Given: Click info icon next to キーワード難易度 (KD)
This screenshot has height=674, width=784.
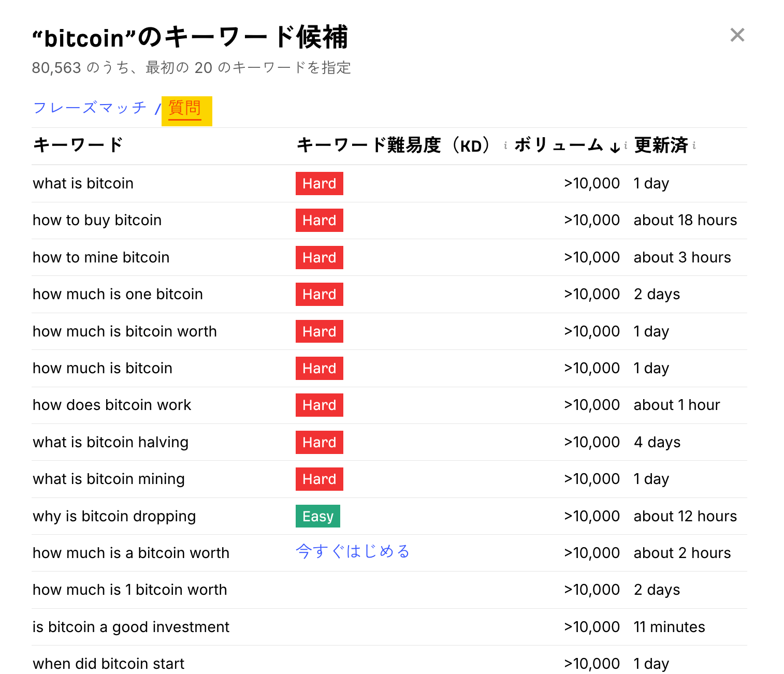Looking at the screenshot, I should 505,146.
